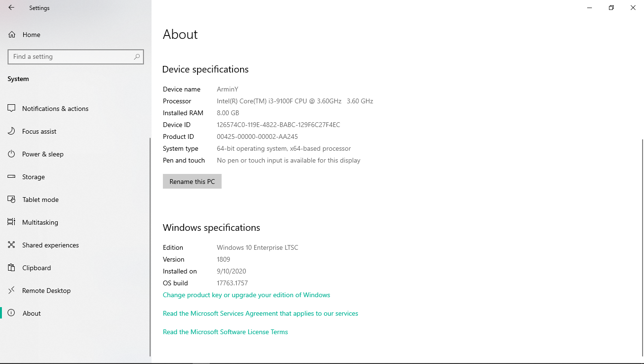
Task: Go to the About menu item
Action: click(x=32, y=313)
